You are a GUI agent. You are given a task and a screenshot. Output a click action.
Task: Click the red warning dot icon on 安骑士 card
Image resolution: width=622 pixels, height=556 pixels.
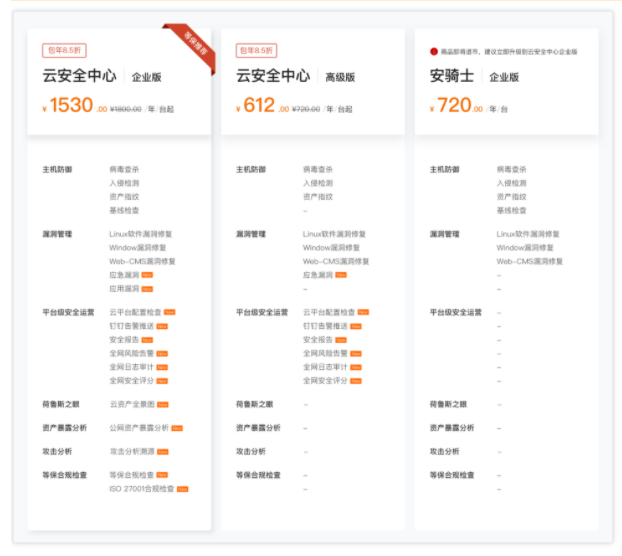coord(434,52)
